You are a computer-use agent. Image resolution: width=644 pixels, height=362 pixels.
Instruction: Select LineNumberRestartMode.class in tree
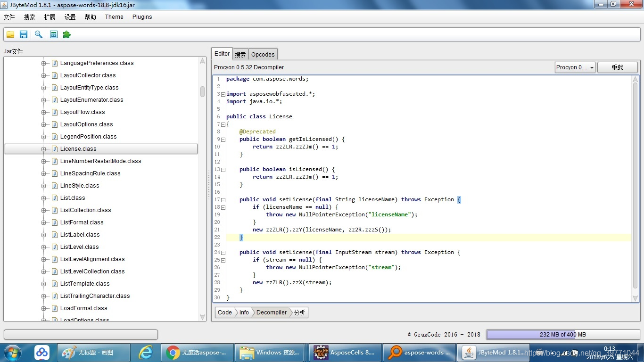tap(100, 161)
